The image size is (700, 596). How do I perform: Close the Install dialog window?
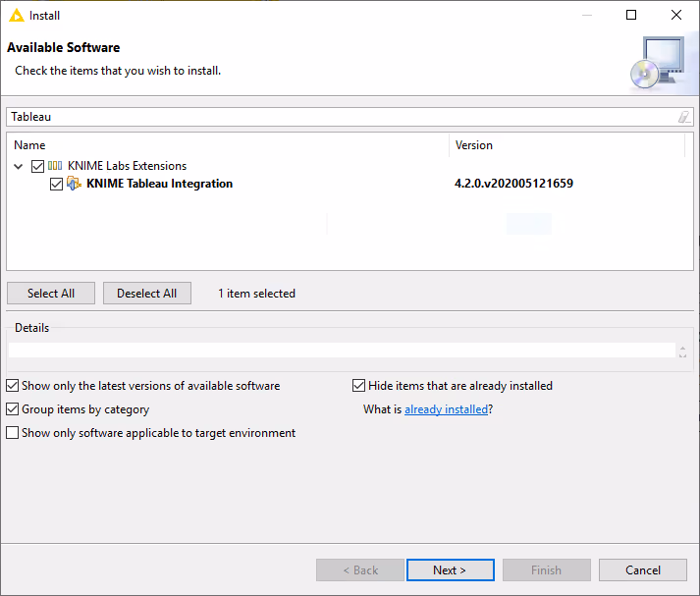click(x=675, y=16)
